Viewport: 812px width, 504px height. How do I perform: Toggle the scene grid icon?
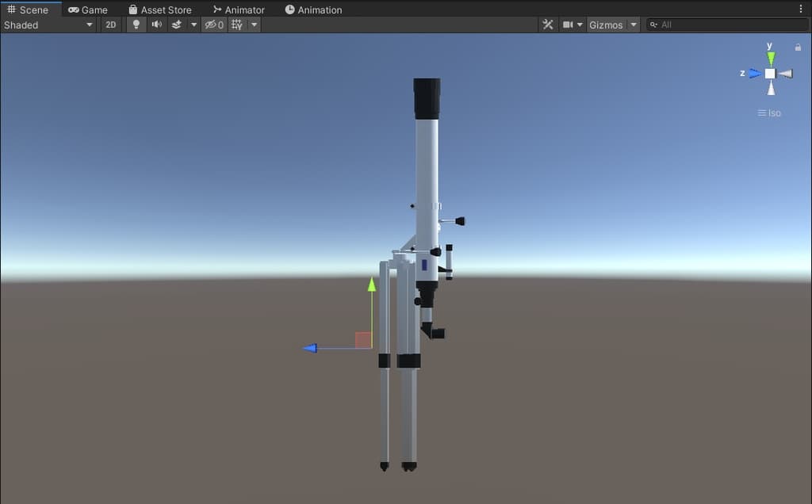pos(236,25)
